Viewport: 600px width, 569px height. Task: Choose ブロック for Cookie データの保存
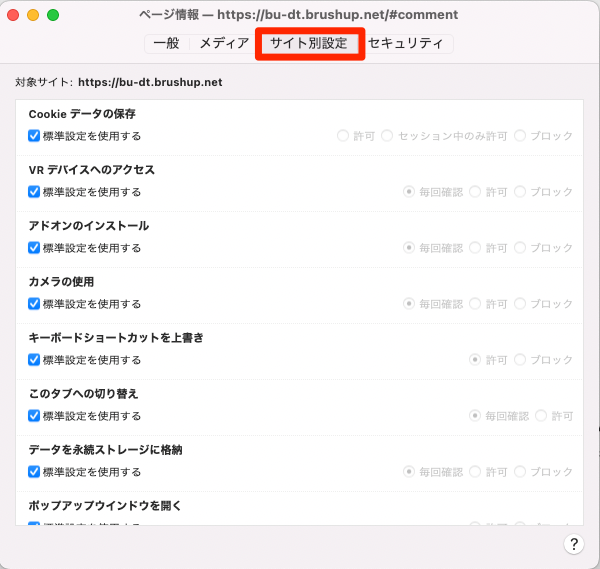click(x=520, y=136)
